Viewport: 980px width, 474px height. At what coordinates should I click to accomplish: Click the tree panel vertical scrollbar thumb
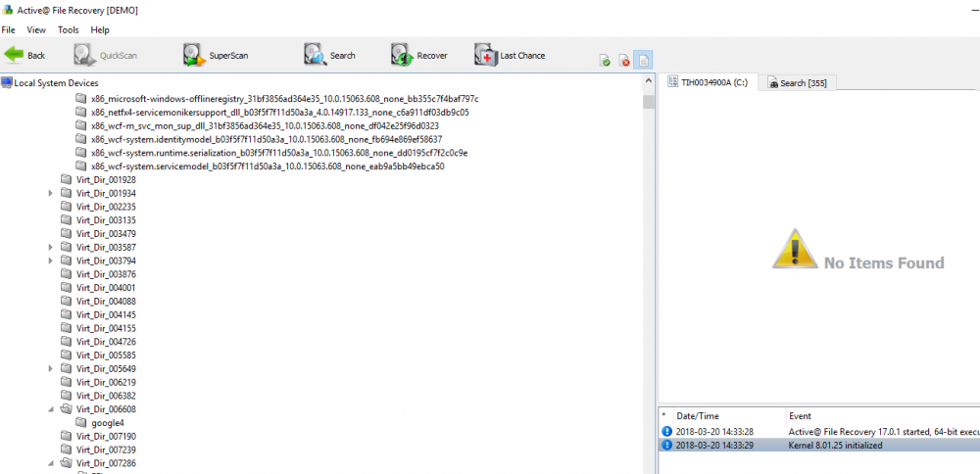click(648, 102)
